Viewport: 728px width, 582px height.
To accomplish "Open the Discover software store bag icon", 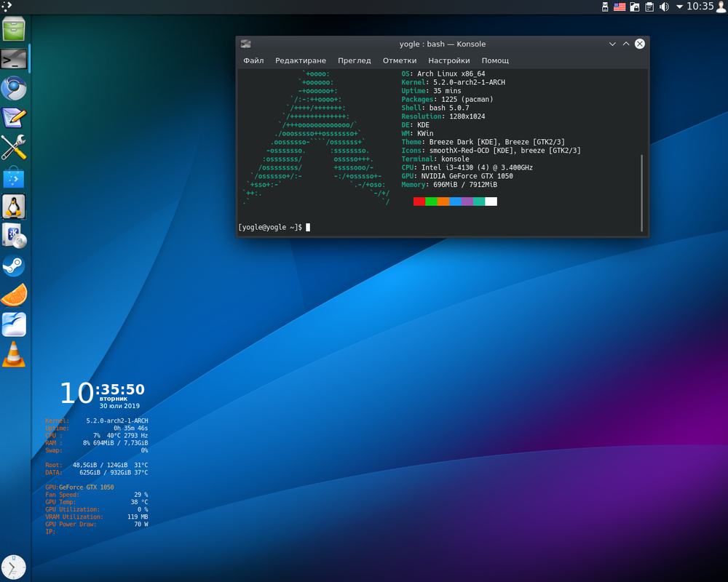I will pyautogui.click(x=14, y=178).
